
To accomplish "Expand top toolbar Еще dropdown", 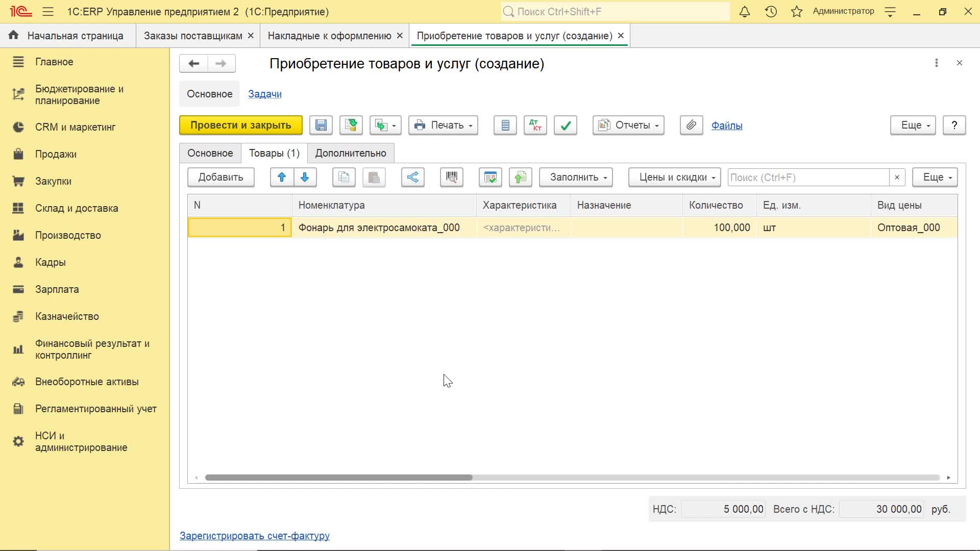I will 913,125.
